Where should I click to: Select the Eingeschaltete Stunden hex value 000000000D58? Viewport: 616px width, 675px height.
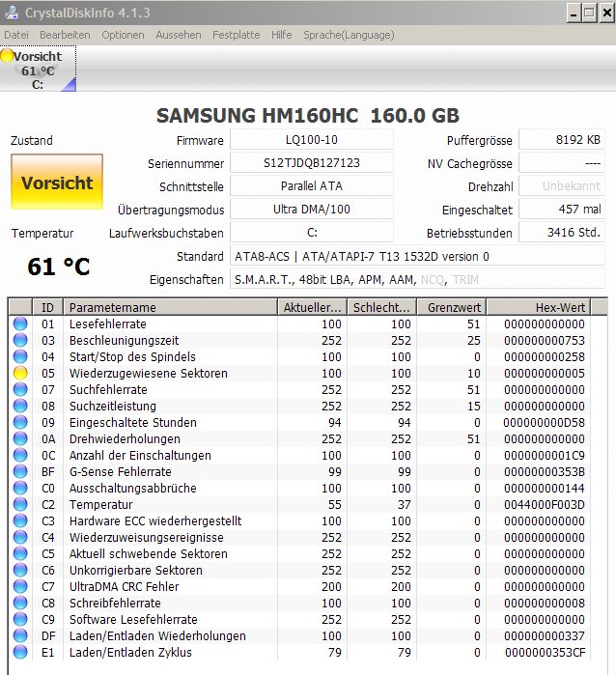click(x=545, y=423)
